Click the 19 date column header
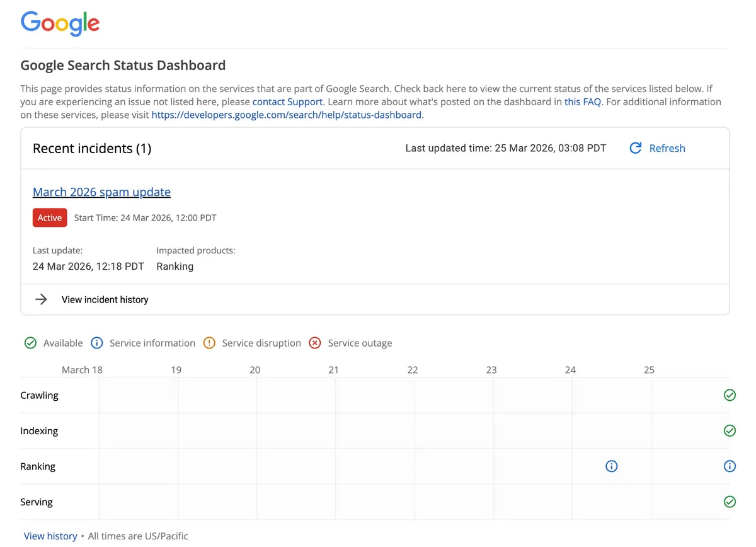The width and height of the screenshot is (756, 547). pyautogui.click(x=176, y=370)
